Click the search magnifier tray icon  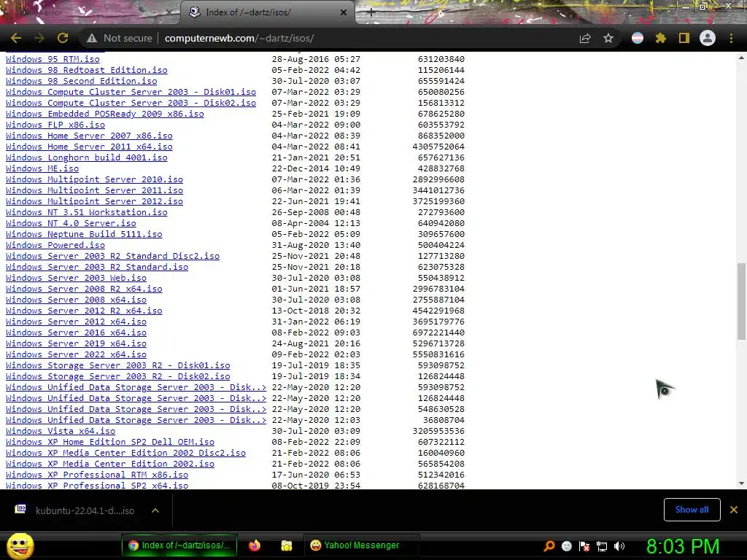click(x=549, y=546)
